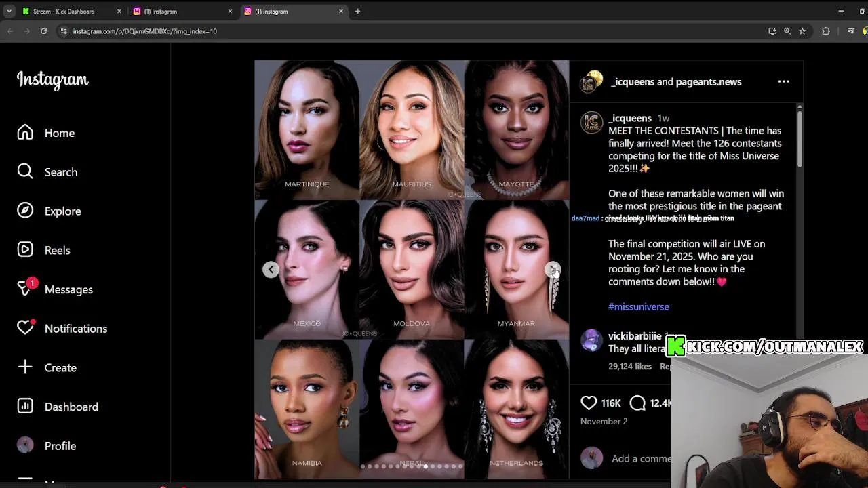This screenshot has height=488, width=868.
Task: Reload the Instagram page
Action: click(43, 31)
